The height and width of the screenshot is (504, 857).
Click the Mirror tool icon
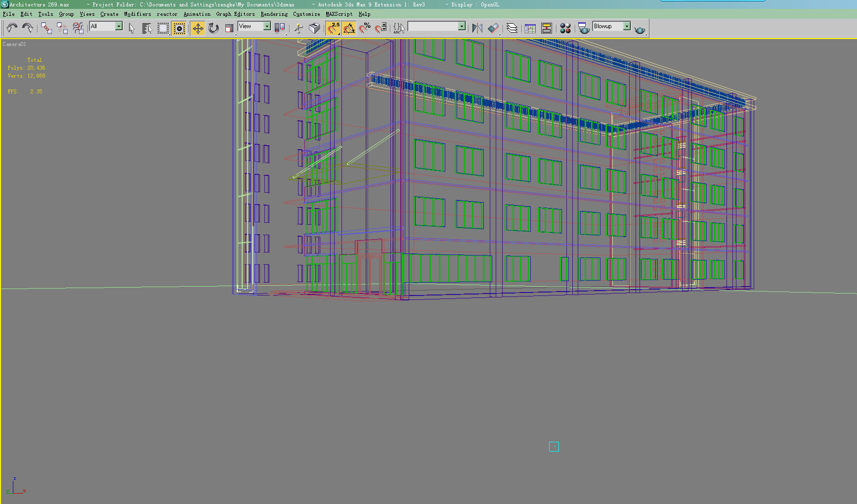[x=477, y=28]
